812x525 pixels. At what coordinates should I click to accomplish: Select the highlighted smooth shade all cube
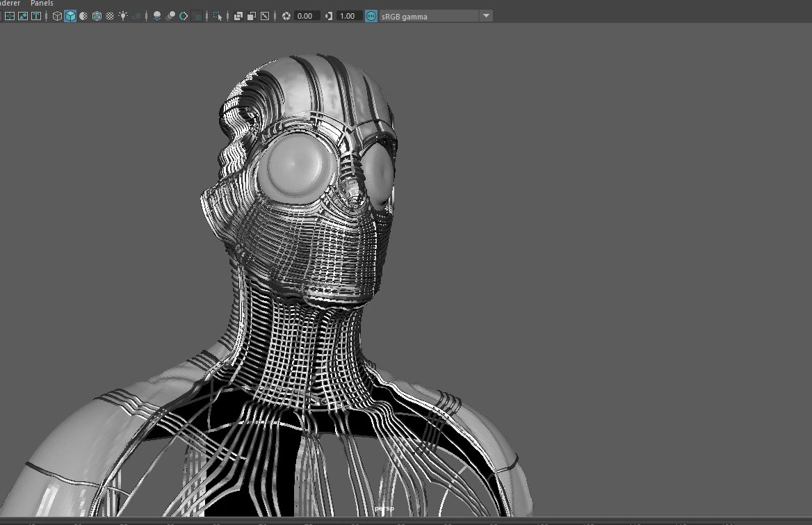tap(70, 16)
